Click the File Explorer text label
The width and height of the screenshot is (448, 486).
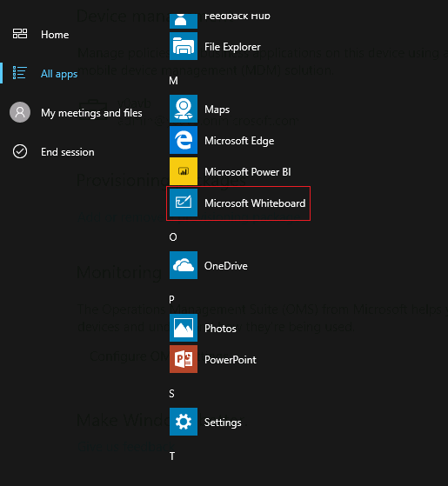pyautogui.click(x=232, y=47)
